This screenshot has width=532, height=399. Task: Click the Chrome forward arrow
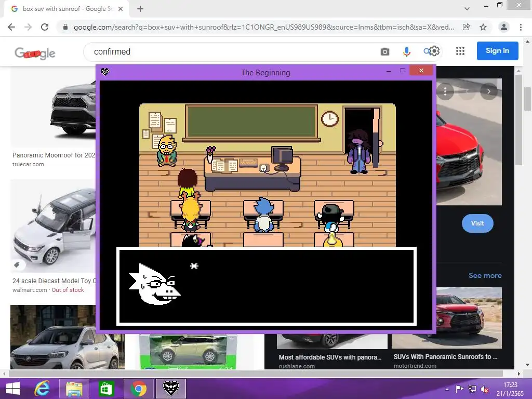point(28,27)
